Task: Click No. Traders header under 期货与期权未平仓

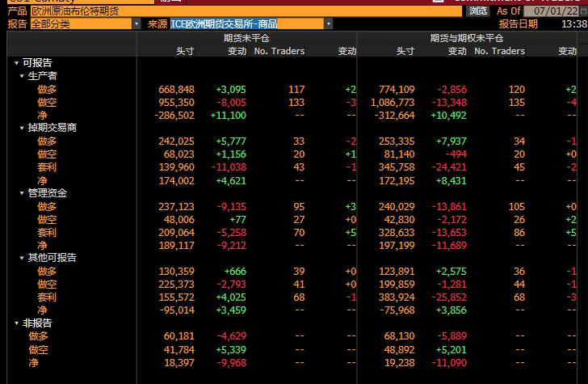Action: point(499,51)
